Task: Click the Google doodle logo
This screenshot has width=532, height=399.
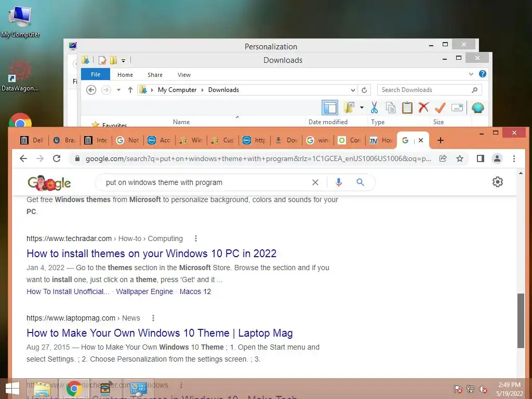Action: tap(49, 183)
